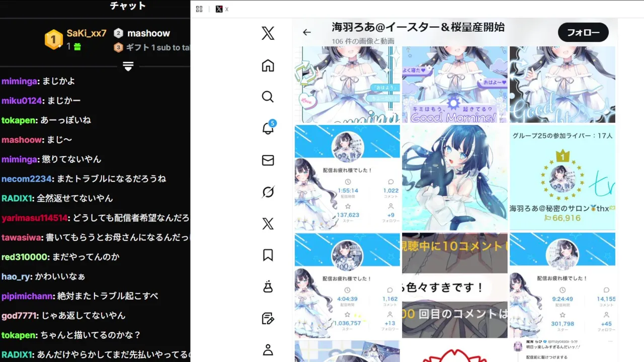Open the グループ25 ranking image thumbnail
Screen dimensions: 644x362
(562, 178)
